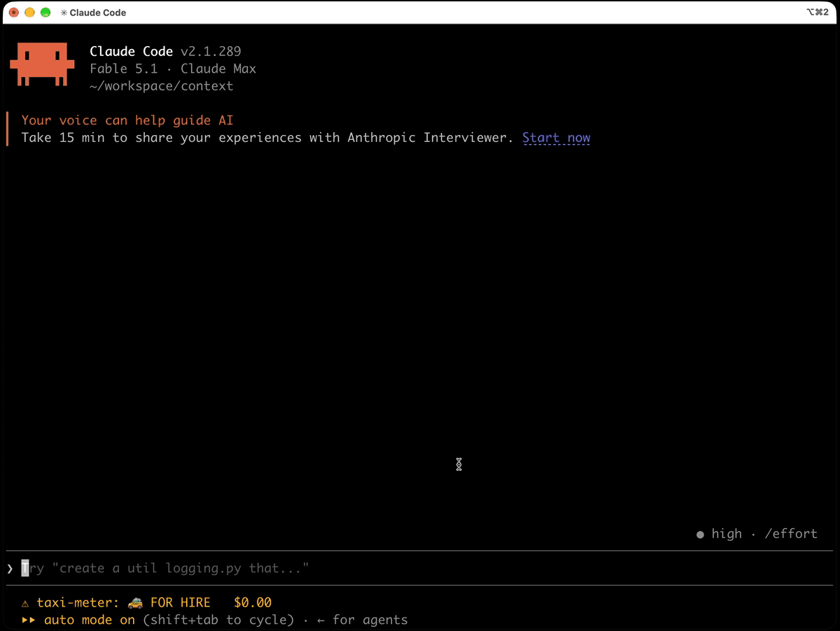Click the "$0.00" meter cost value
Screen dimensions: 840x631
tap(253, 602)
